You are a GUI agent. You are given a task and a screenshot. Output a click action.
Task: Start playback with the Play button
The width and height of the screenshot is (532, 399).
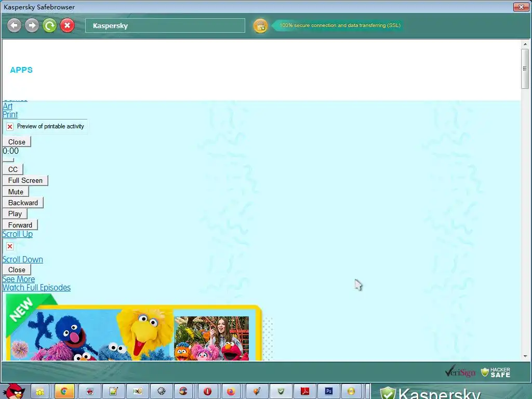point(15,214)
